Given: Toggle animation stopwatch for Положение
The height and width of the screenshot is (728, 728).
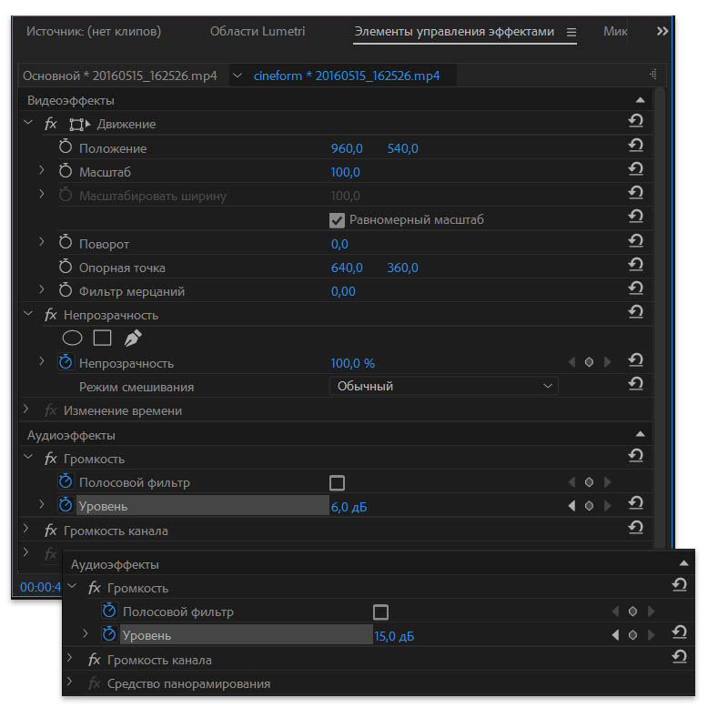Looking at the screenshot, I should point(66,147).
